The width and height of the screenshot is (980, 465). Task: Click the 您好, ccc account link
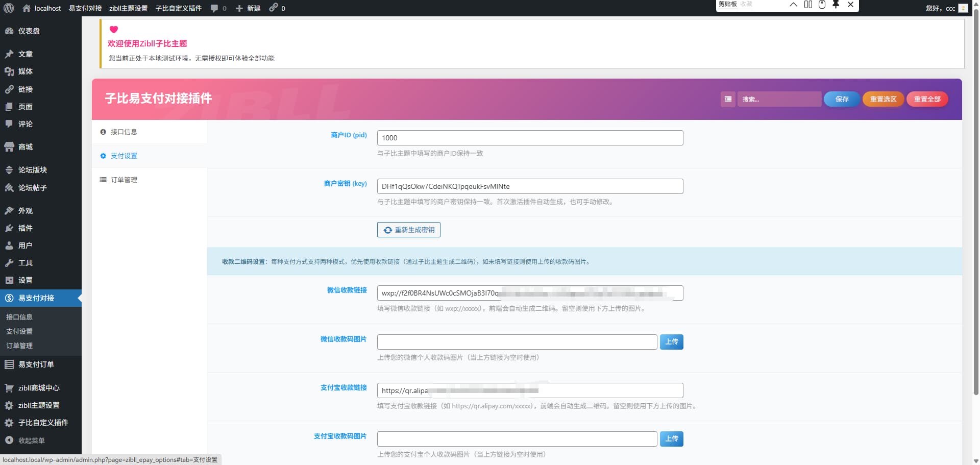[x=946, y=8]
